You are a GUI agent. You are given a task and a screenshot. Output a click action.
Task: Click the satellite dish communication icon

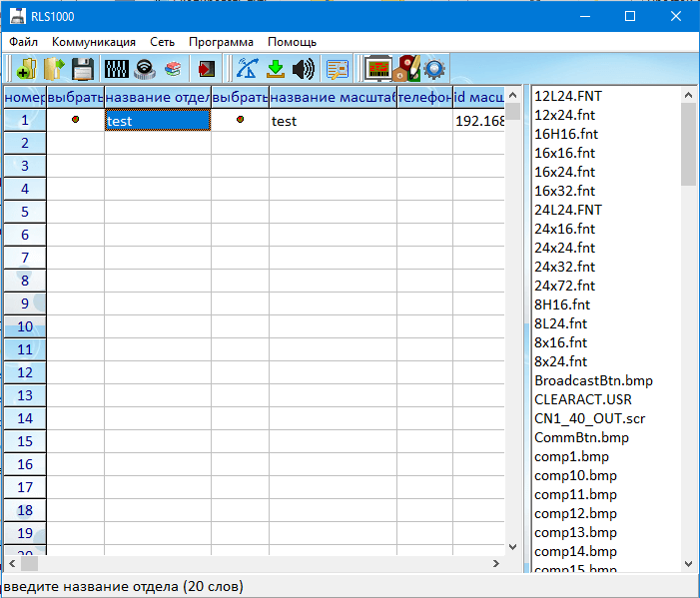[x=247, y=69]
